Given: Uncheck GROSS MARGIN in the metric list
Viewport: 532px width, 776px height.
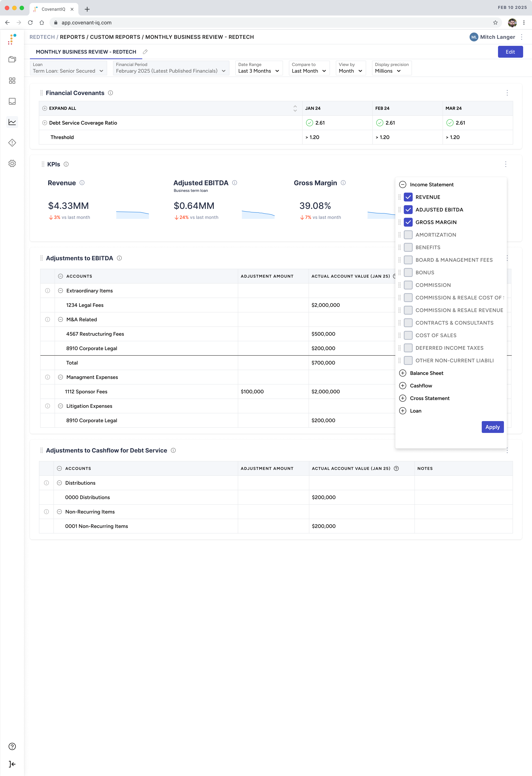Looking at the screenshot, I should coord(408,222).
